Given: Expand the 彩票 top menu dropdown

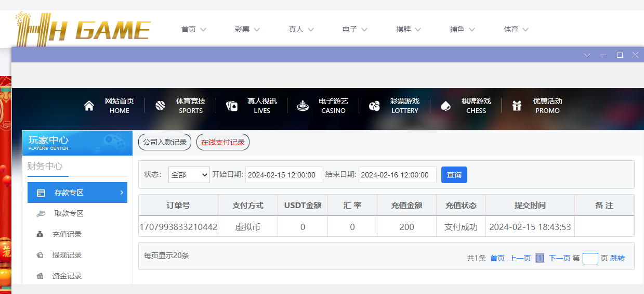Looking at the screenshot, I should tap(247, 29).
